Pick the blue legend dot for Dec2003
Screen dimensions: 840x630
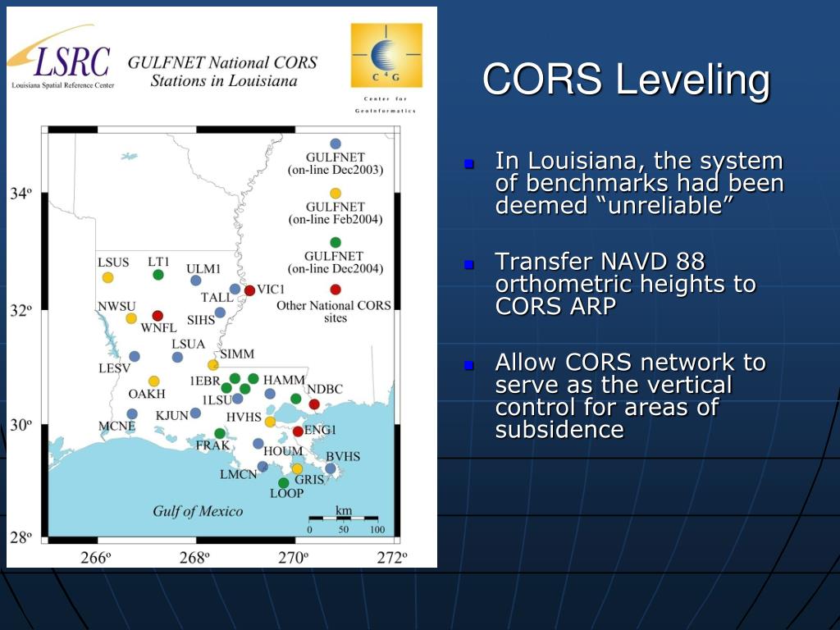[x=336, y=144]
